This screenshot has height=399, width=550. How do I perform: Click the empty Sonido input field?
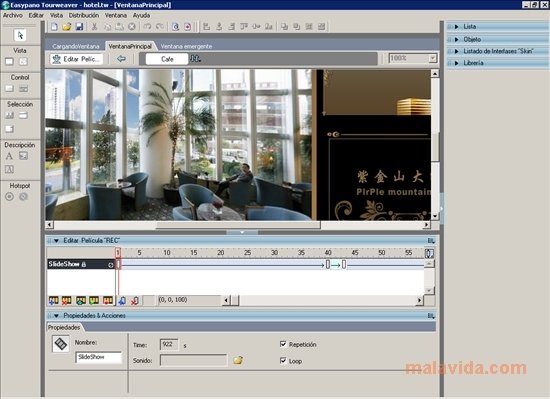[x=194, y=360]
